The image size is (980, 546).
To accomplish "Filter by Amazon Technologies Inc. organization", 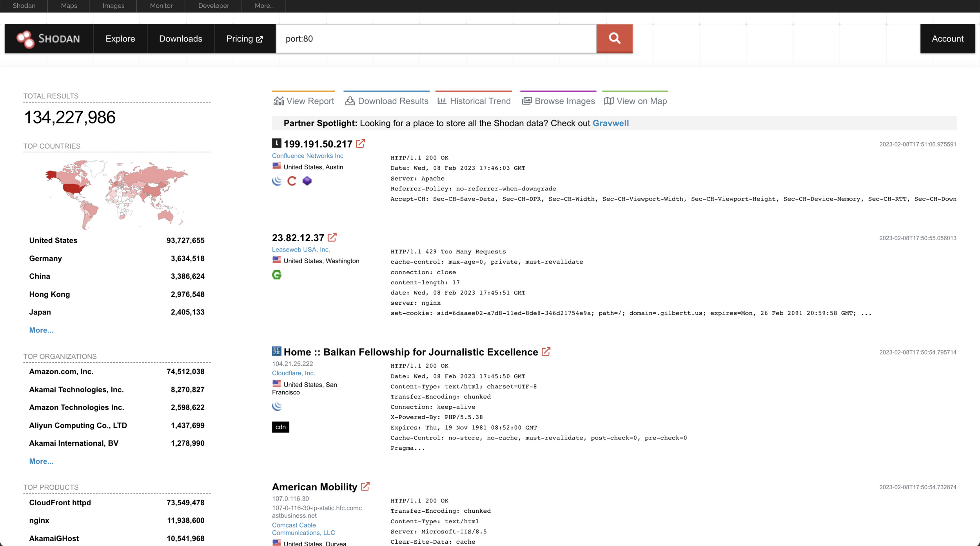I will click(117, 407).
